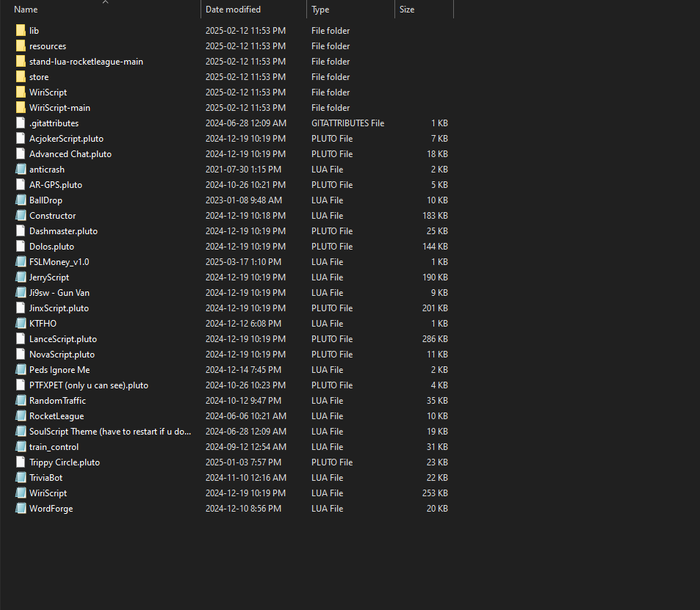Sort files by the Type column header
The height and width of the screenshot is (610, 700).
[x=320, y=10]
